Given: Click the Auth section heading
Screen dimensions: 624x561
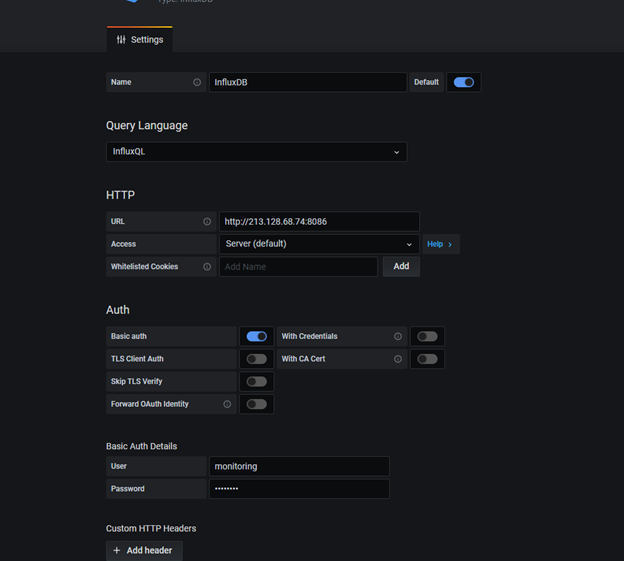Looking at the screenshot, I should point(118,310).
